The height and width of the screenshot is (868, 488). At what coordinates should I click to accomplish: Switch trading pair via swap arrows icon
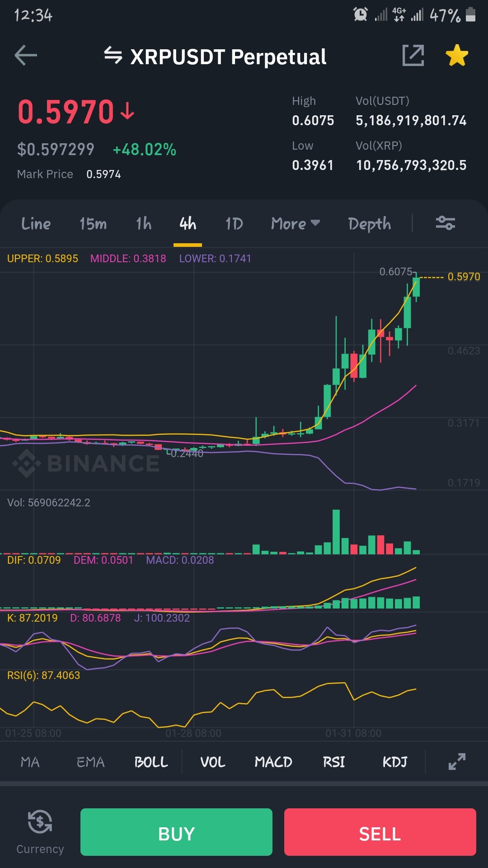click(x=113, y=56)
